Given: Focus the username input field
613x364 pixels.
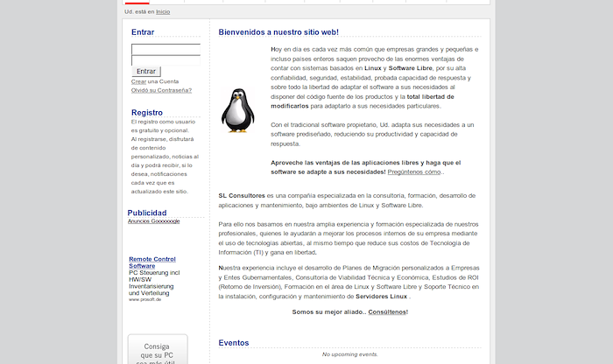Looking at the screenshot, I should 166,49.
